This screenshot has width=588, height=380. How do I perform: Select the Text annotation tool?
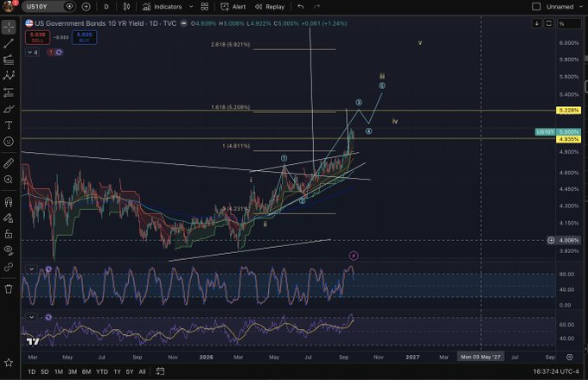[x=9, y=125]
